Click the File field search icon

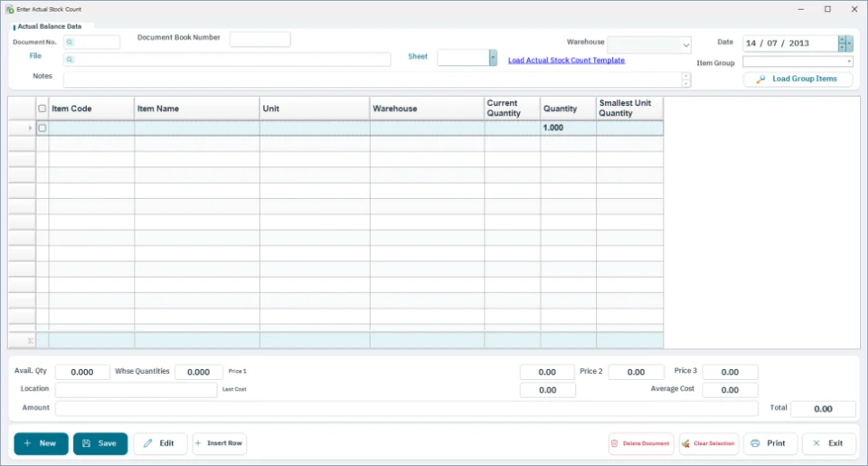point(70,60)
